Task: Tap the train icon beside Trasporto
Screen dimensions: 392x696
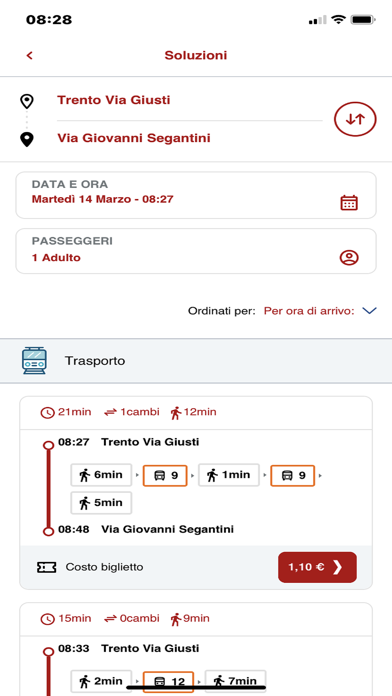Action: pyautogui.click(x=34, y=360)
